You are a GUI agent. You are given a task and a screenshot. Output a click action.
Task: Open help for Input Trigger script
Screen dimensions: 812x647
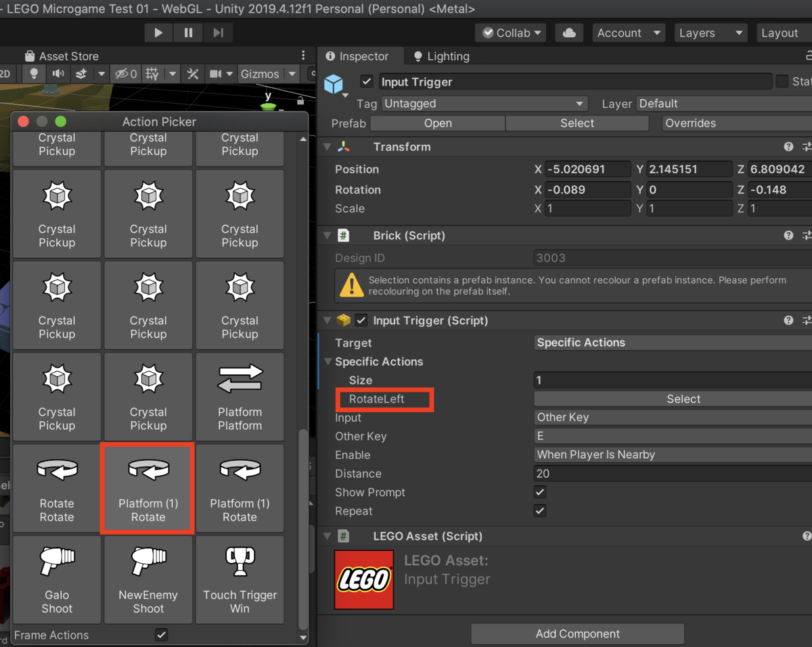[788, 321]
